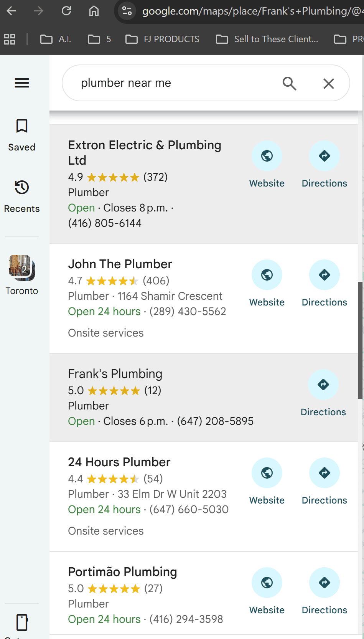Open 24 Hours Plumber website
Viewport: 364px width, 639px height.
(267, 473)
